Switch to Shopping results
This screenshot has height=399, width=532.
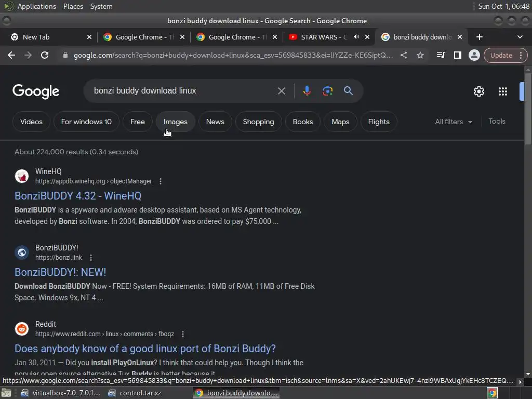coord(258,122)
